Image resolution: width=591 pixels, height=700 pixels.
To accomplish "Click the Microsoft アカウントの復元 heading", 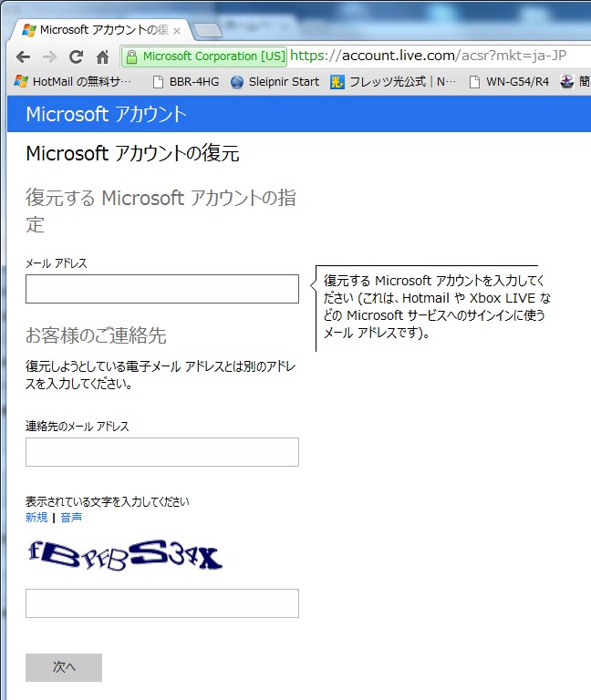I will tap(132, 153).
